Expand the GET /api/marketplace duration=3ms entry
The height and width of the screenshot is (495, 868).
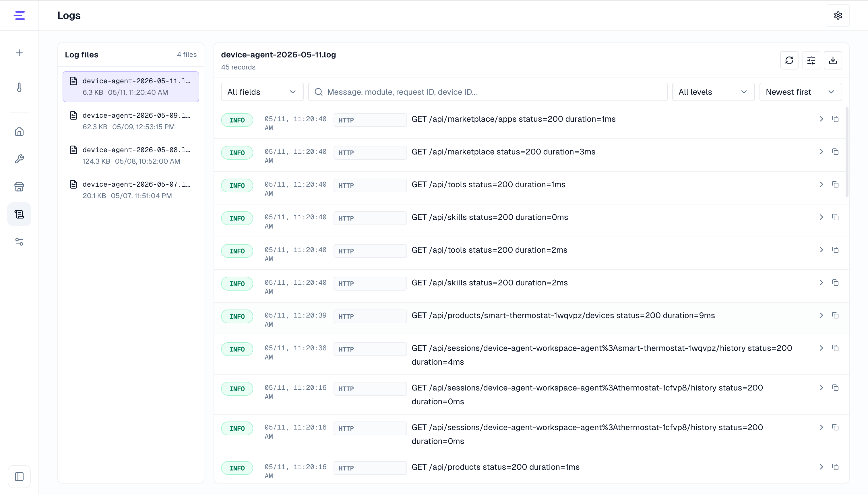coord(821,152)
